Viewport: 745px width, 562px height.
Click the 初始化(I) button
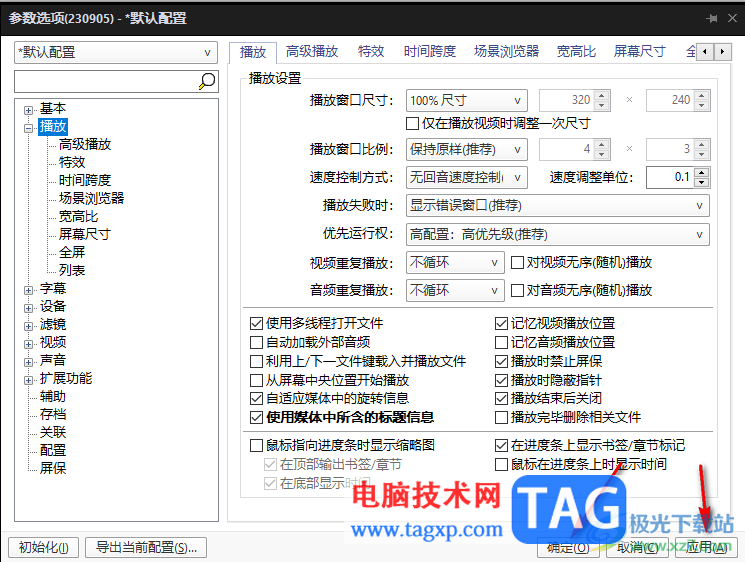coord(44,548)
